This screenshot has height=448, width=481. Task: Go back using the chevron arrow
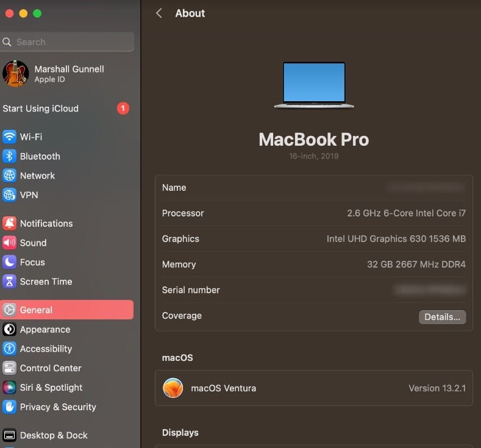(159, 13)
